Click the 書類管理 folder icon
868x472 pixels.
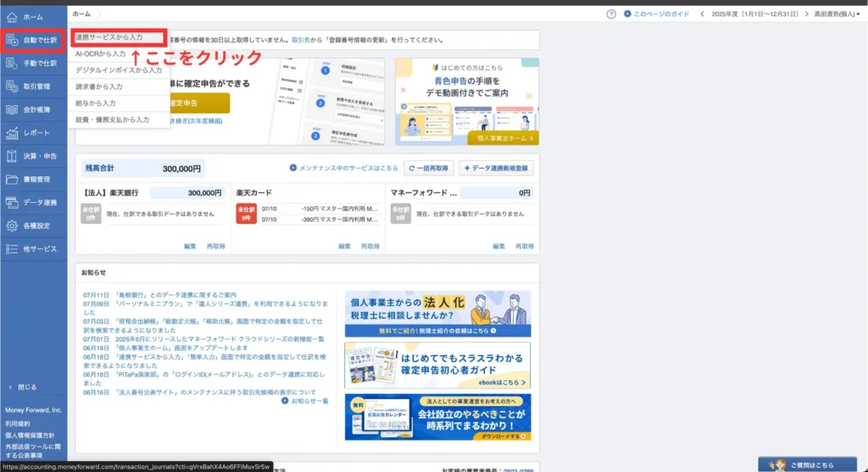(x=12, y=180)
